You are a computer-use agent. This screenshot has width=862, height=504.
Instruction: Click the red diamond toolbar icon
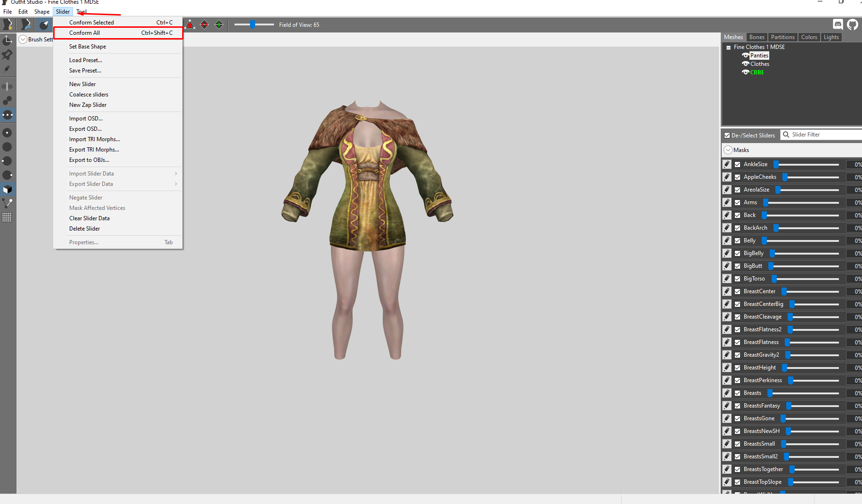coord(204,24)
